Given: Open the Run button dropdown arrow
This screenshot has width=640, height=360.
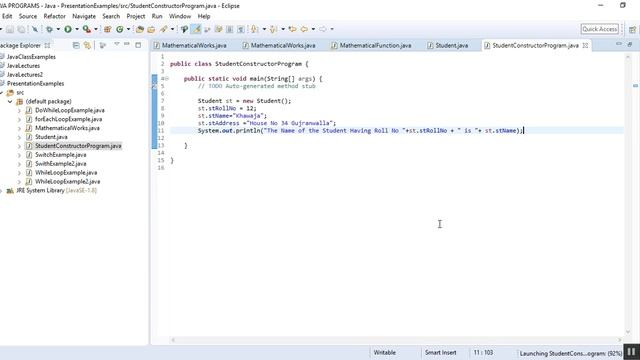Looking at the screenshot, I should point(77,29).
